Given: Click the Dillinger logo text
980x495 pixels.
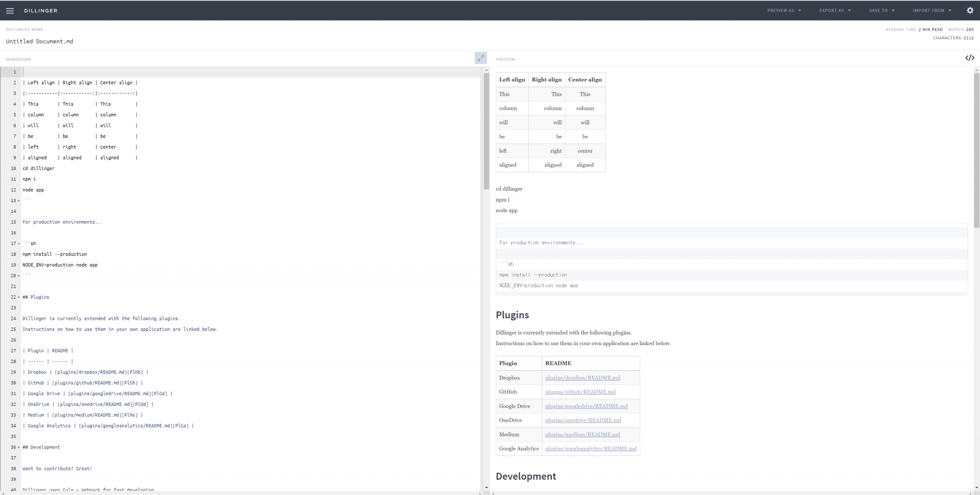Looking at the screenshot, I should [x=41, y=11].
